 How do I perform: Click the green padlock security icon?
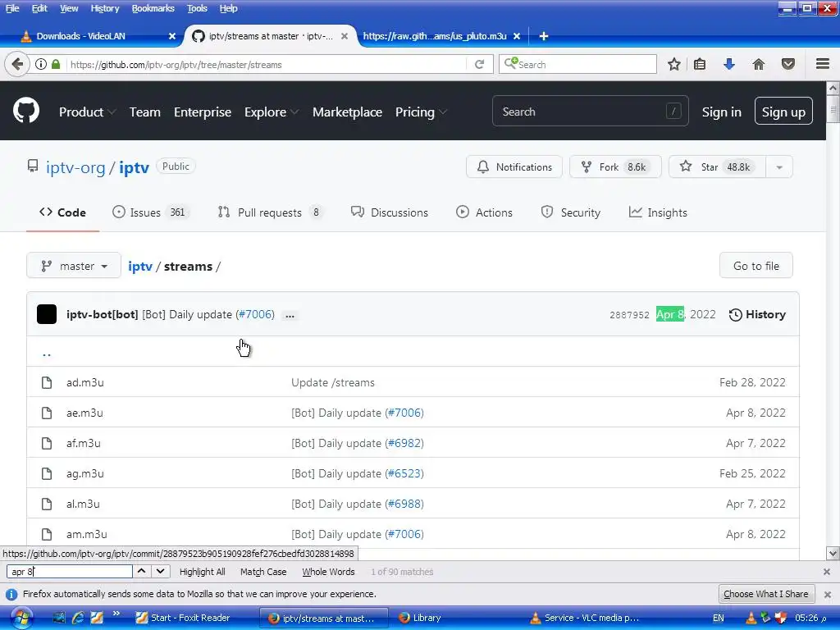pyautogui.click(x=56, y=64)
